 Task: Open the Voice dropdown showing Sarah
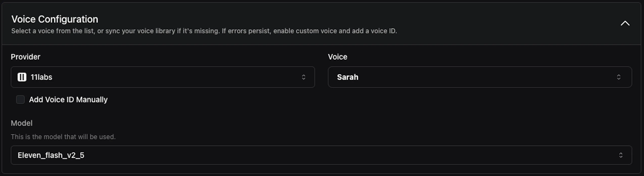480,77
